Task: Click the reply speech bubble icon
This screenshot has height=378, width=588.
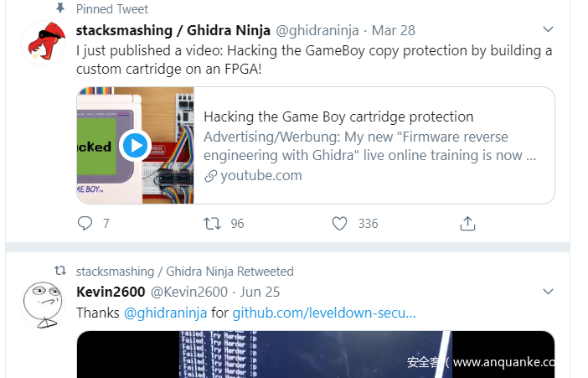Action: pos(85,224)
